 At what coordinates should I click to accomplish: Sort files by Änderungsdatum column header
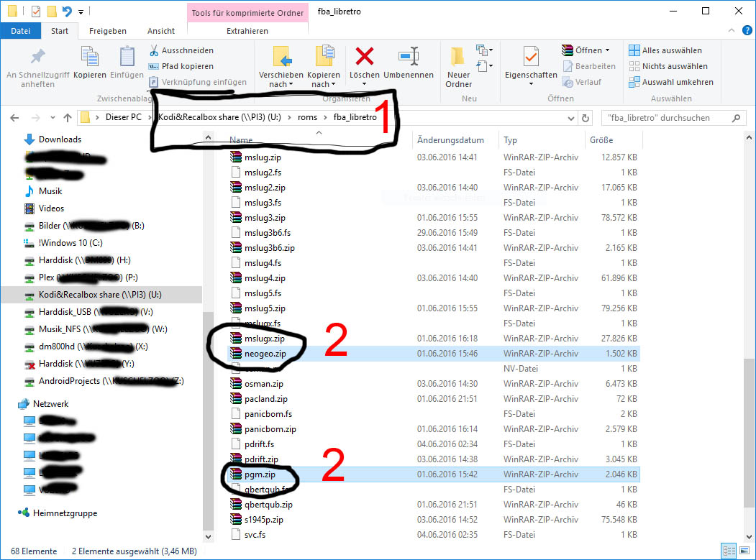pos(450,140)
